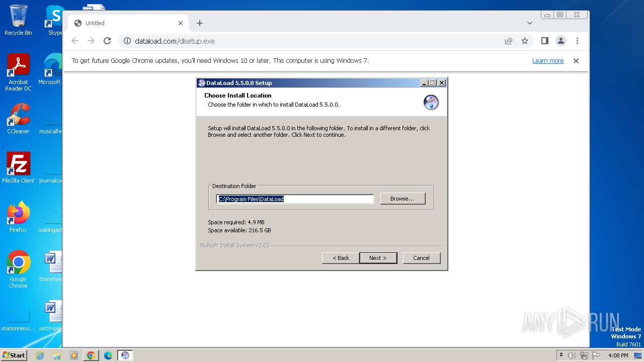View site information icon in address bar
The height and width of the screenshot is (362, 644).
click(x=127, y=41)
